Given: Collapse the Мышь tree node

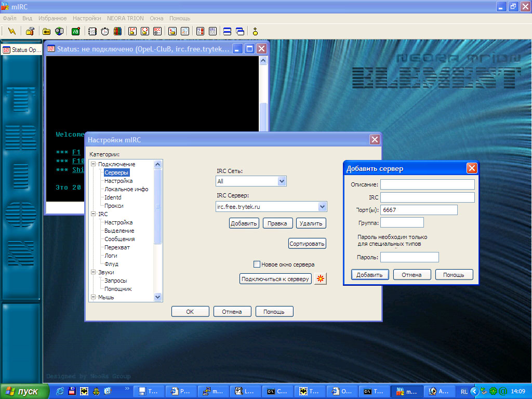Looking at the screenshot, I should click(x=94, y=297).
